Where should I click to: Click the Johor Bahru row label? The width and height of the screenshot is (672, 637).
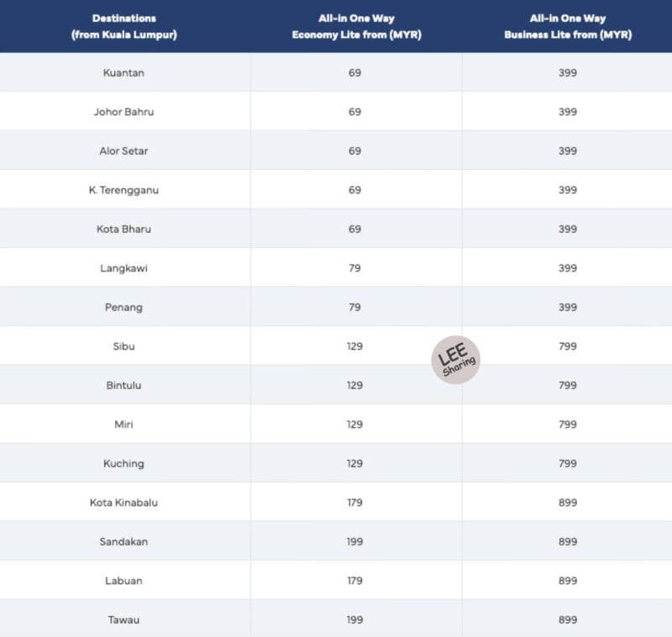[123, 112]
